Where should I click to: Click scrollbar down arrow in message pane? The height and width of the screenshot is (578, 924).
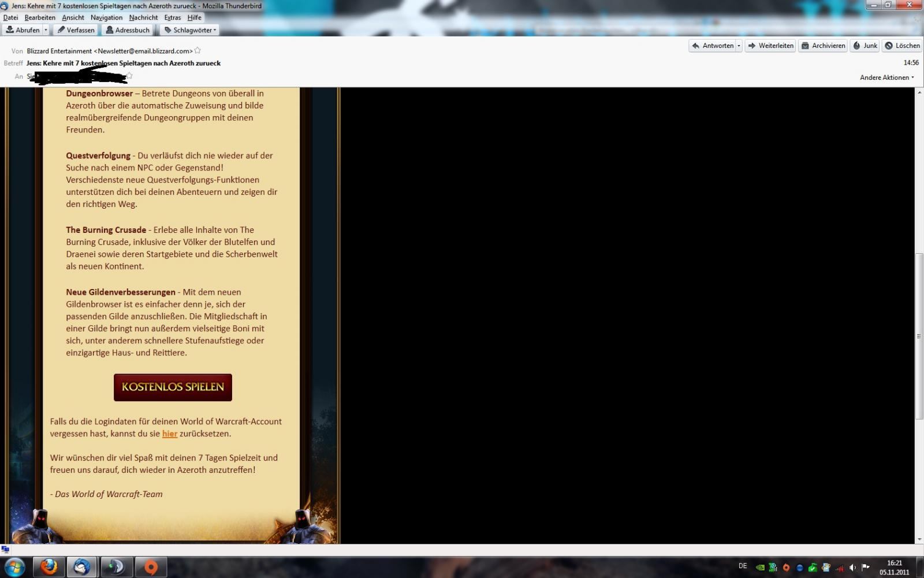919,539
